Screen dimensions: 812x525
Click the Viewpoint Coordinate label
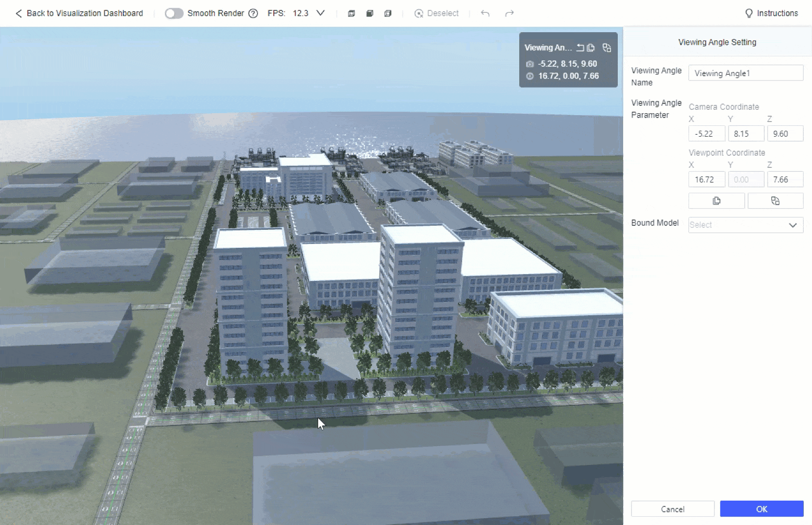pos(727,153)
